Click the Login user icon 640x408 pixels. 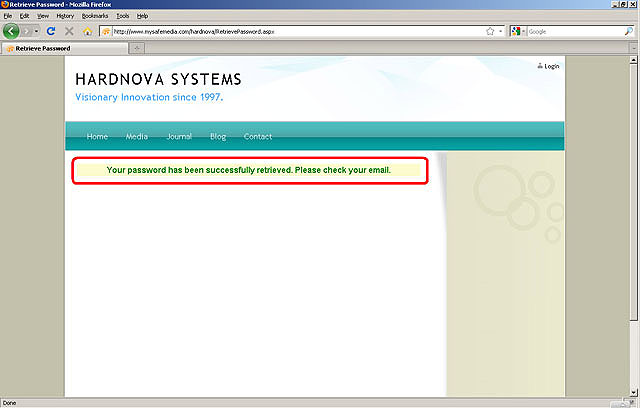tap(540, 66)
